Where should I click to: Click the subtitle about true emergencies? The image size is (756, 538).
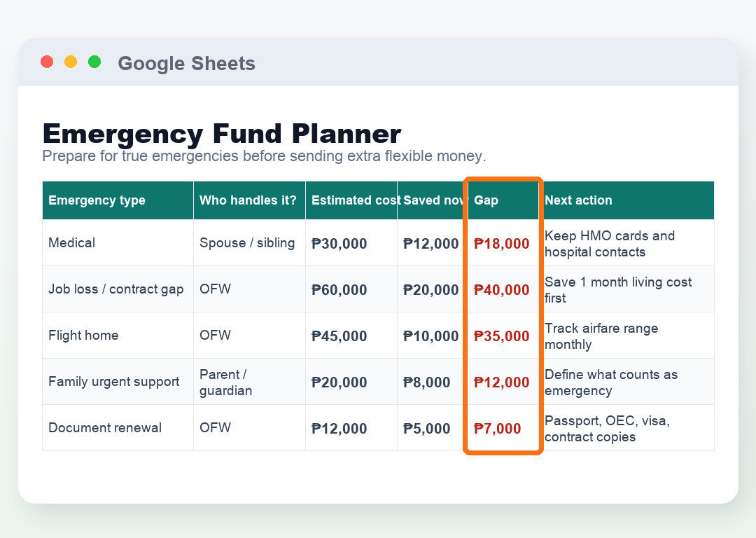(264, 156)
